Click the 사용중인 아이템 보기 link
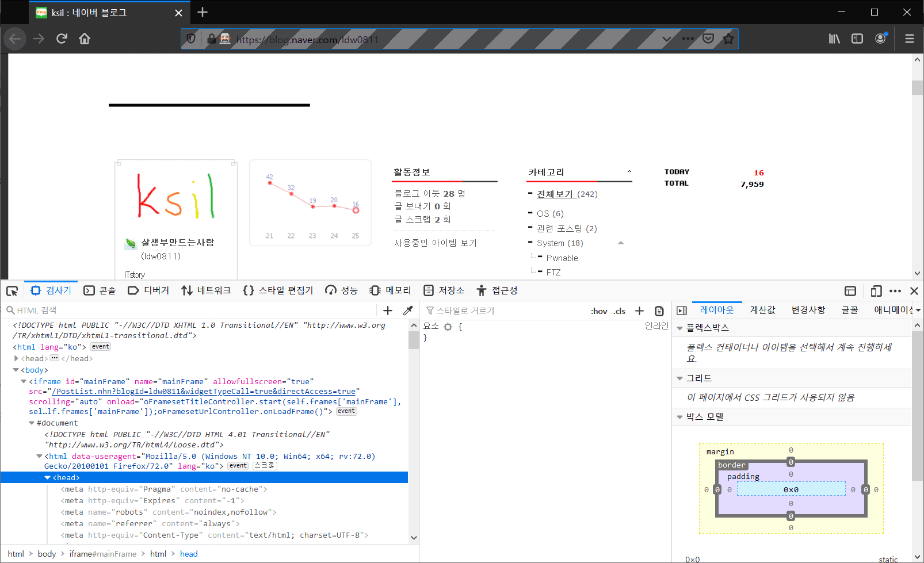 coord(436,243)
